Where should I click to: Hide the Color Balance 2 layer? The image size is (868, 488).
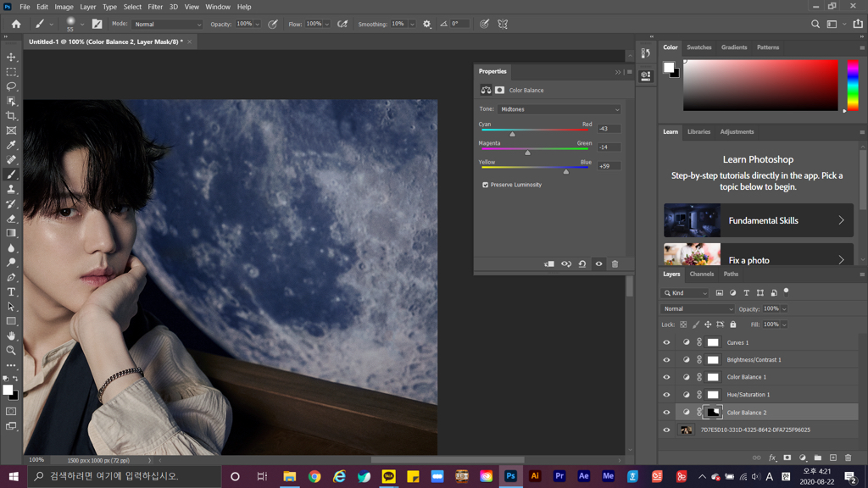tap(666, 413)
